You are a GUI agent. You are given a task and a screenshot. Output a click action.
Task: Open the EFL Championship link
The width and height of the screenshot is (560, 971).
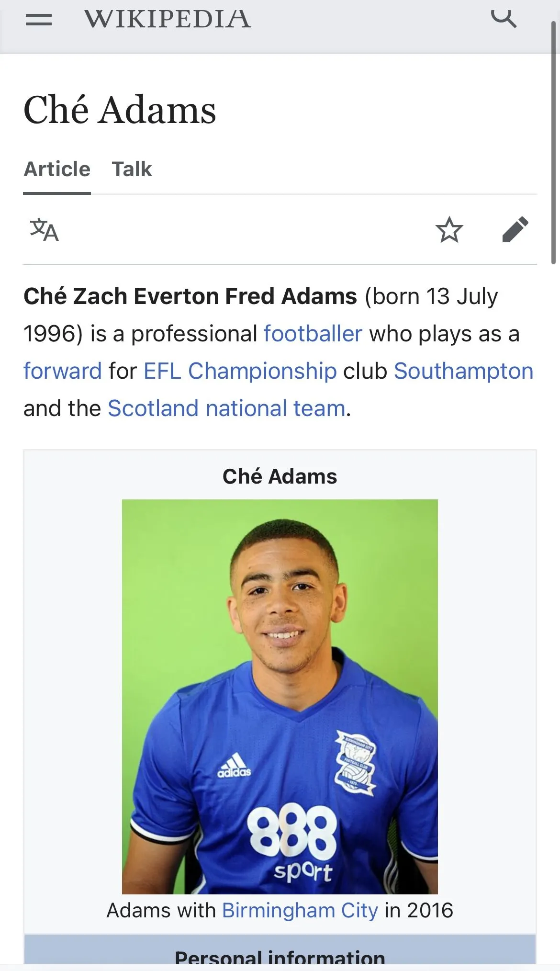pyautogui.click(x=240, y=371)
